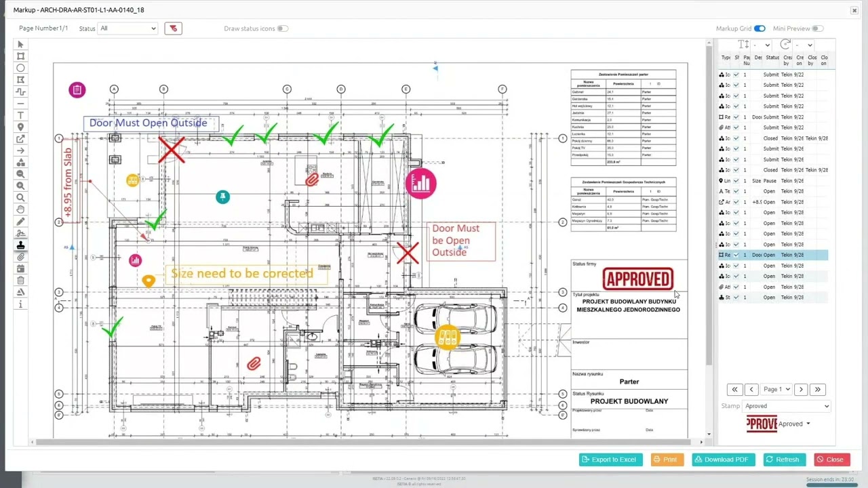
Task: Click the pink clipboard marker on drawing
Action: point(77,90)
